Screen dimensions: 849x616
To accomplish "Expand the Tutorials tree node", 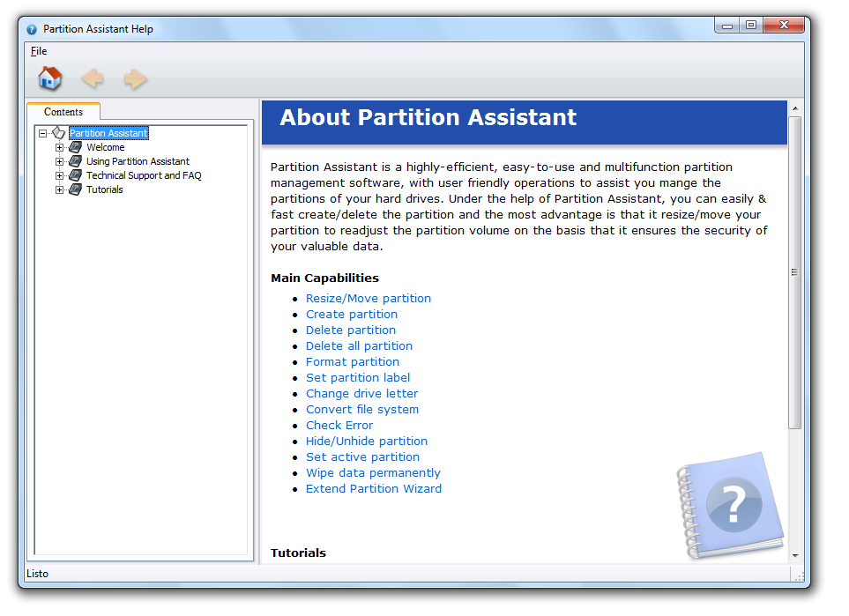I will click(60, 189).
